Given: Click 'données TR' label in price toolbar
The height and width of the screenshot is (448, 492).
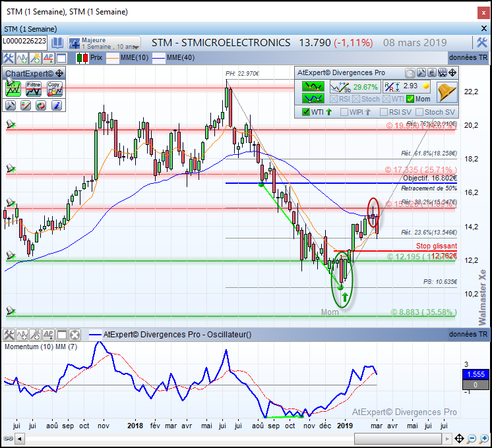Looking at the screenshot, I should (x=468, y=58).
